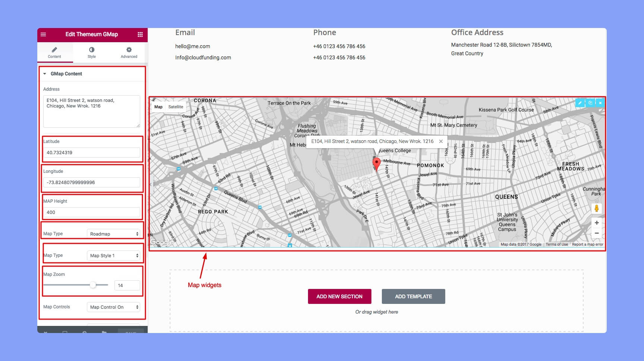Open the Map Style 1 dropdown
The width and height of the screenshot is (644, 361).
click(x=113, y=255)
